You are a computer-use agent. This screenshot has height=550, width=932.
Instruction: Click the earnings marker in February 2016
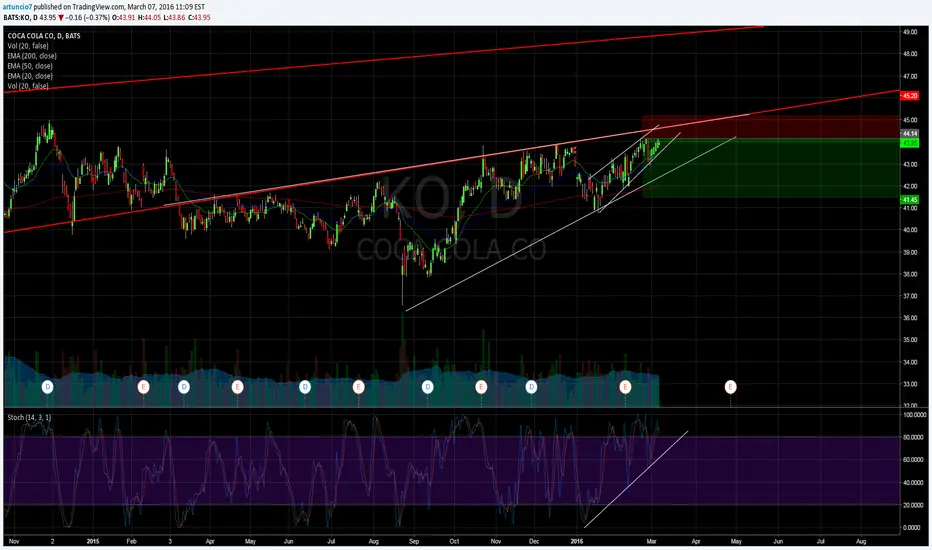[x=625, y=387]
